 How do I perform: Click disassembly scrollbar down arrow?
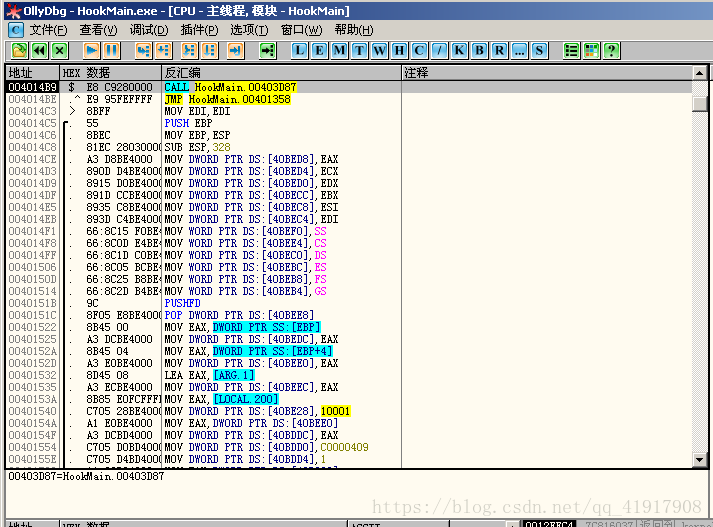[x=699, y=460]
